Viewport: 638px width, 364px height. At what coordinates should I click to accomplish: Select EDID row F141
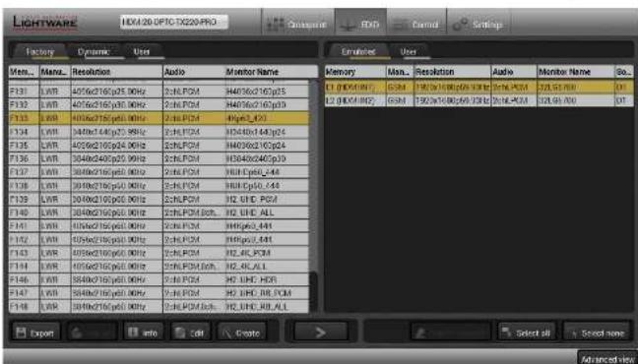pos(159,225)
